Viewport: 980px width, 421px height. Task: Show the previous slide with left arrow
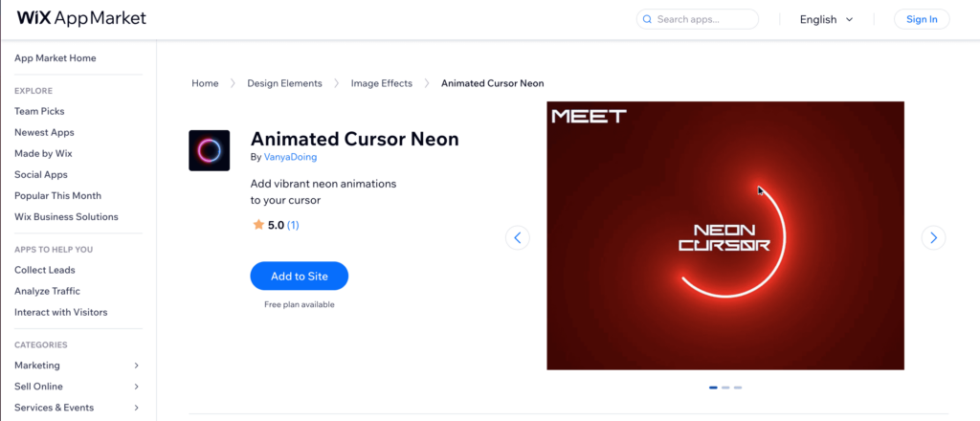(518, 238)
